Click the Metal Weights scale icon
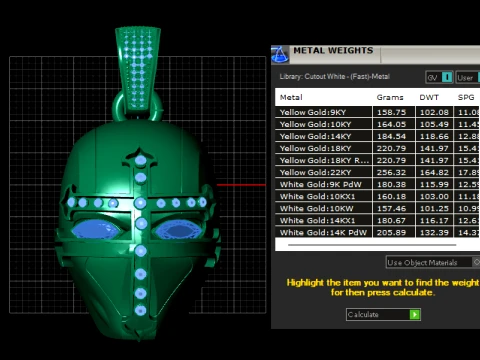 pyautogui.click(x=280, y=54)
